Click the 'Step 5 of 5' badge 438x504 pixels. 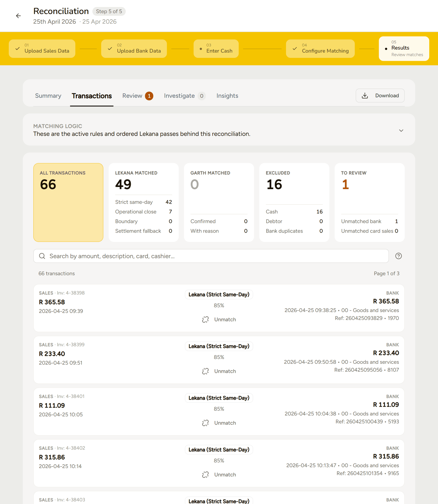[109, 11]
